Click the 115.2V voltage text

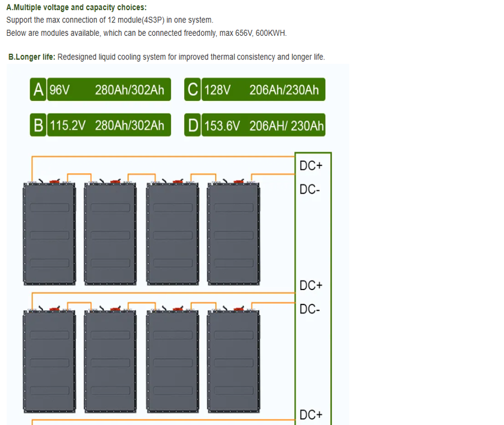[68, 125]
